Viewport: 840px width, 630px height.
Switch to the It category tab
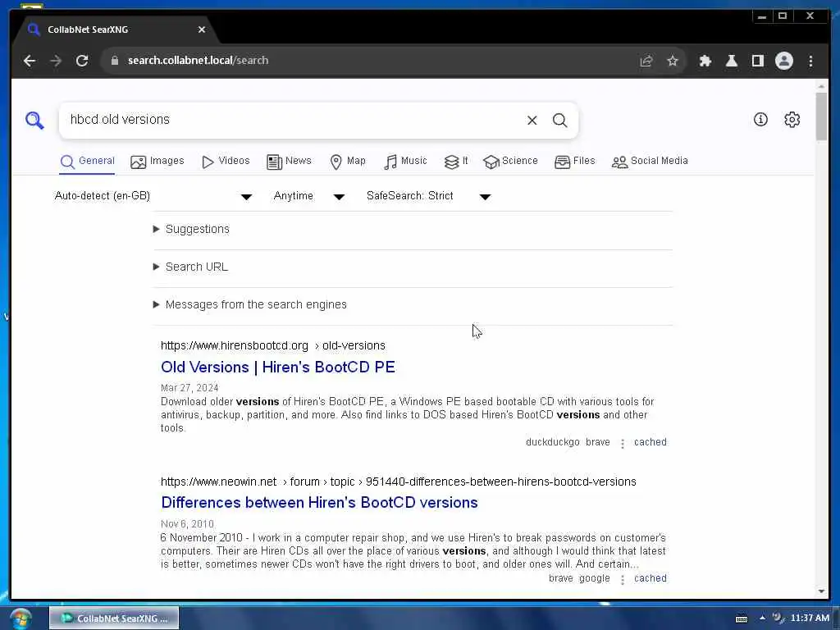[456, 162]
